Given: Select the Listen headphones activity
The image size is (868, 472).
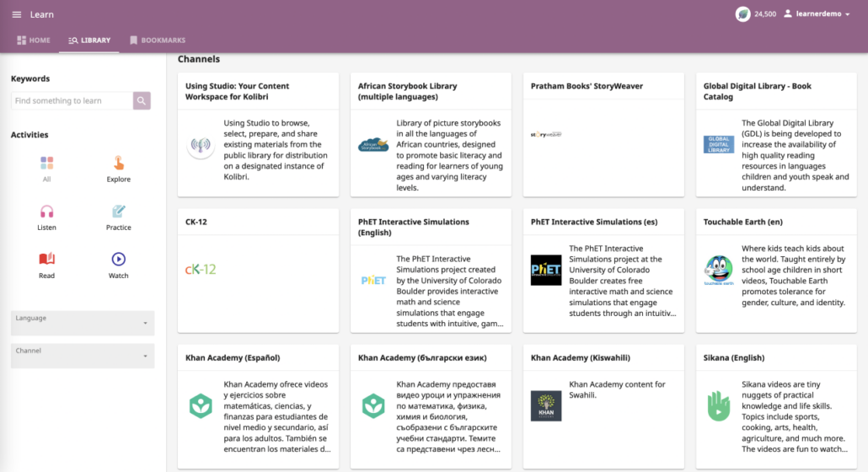Looking at the screenshot, I should tap(46, 212).
